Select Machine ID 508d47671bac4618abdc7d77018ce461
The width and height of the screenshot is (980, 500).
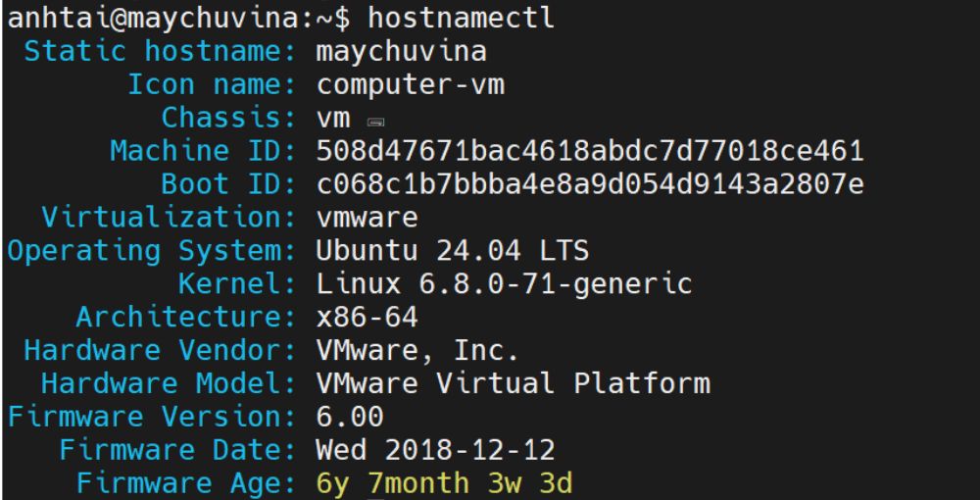(x=590, y=151)
